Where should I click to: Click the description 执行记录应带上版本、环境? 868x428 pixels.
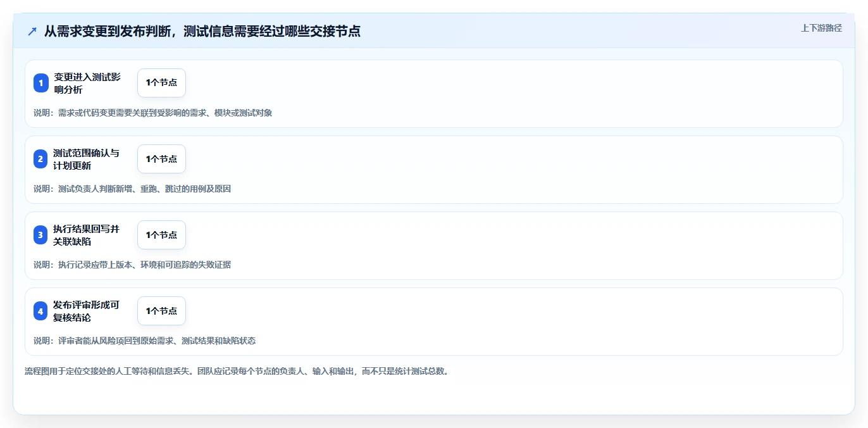(x=132, y=265)
